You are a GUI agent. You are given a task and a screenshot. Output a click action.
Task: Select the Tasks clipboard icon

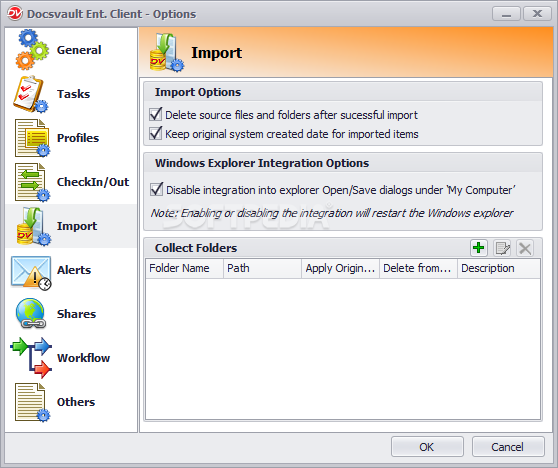31,94
